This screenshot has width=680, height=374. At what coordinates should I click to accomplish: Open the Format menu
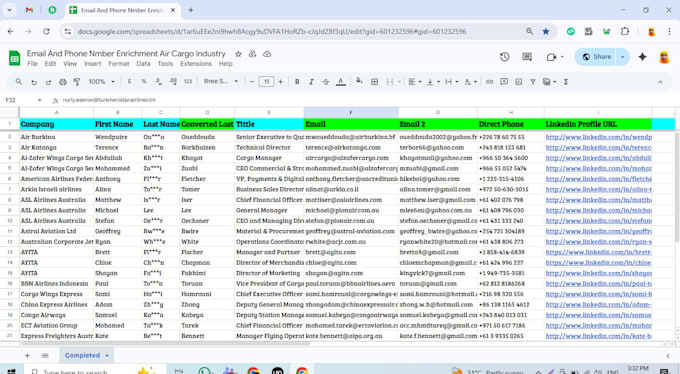click(119, 64)
